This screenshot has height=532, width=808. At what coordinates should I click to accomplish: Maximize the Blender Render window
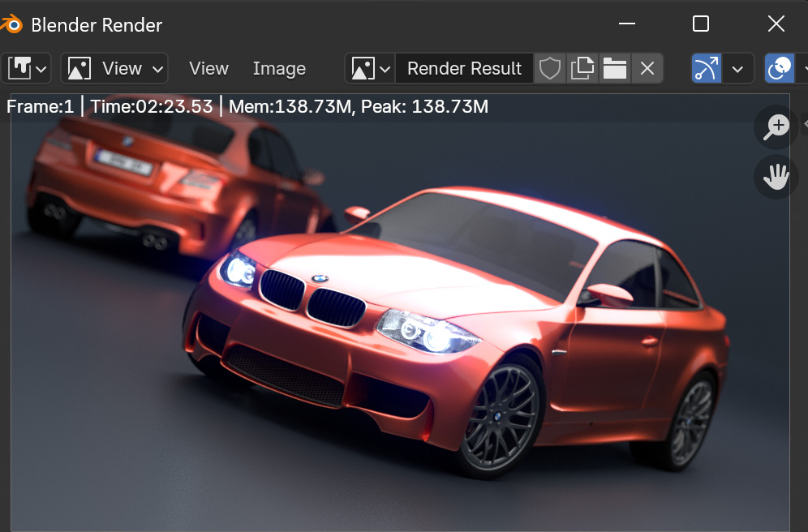pos(701,24)
